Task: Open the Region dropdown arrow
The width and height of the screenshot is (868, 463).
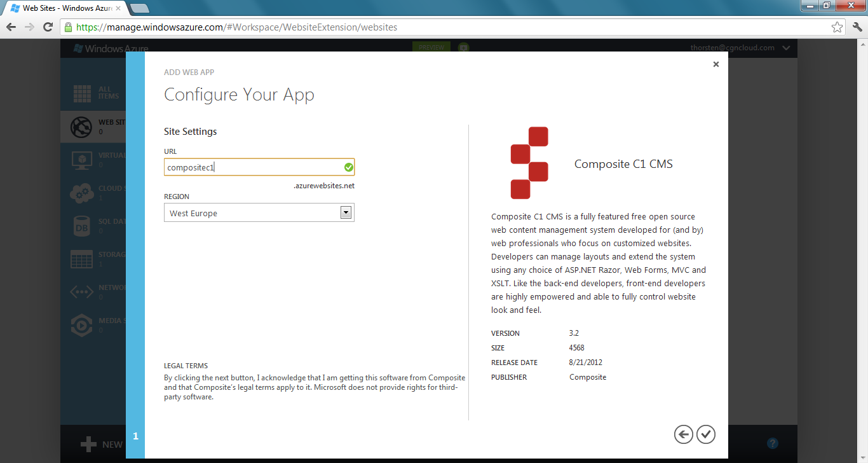Action: [346, 213]
